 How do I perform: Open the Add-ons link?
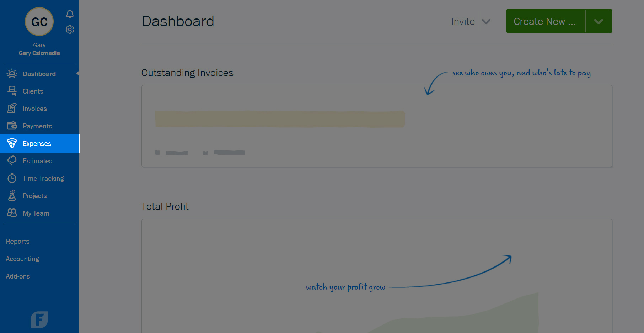tap(18, 276)
